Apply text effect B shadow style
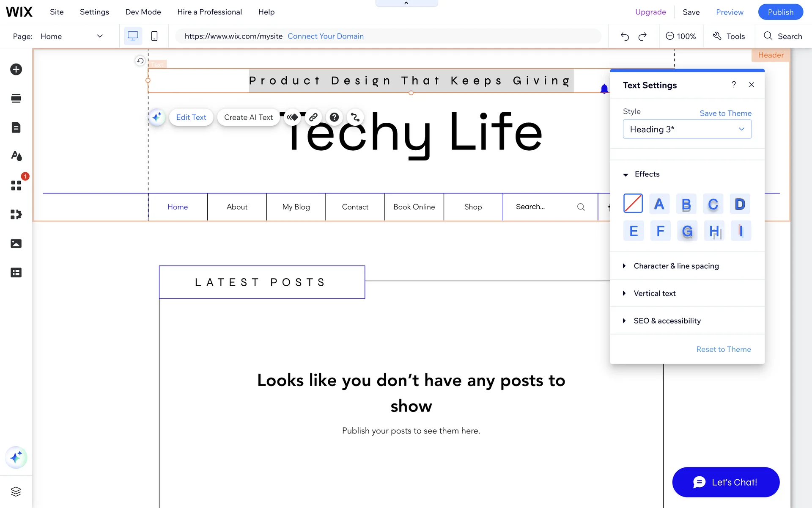812x508 pixels. pos(686,204)
